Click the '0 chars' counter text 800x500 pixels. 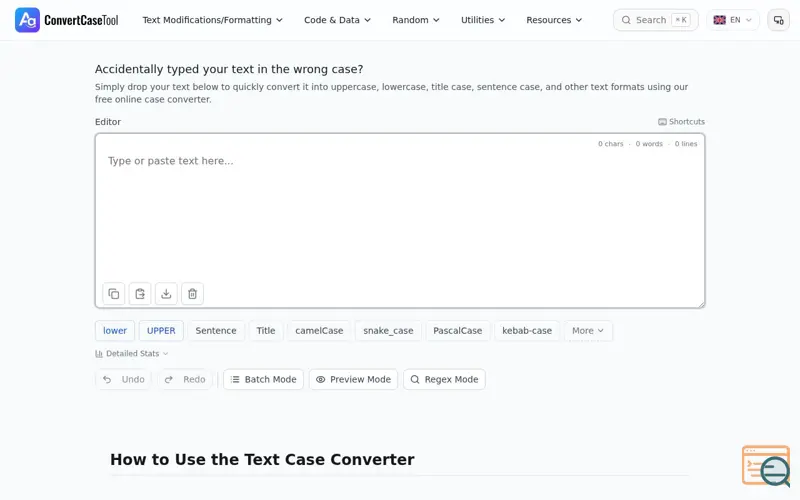pos(611,144)
